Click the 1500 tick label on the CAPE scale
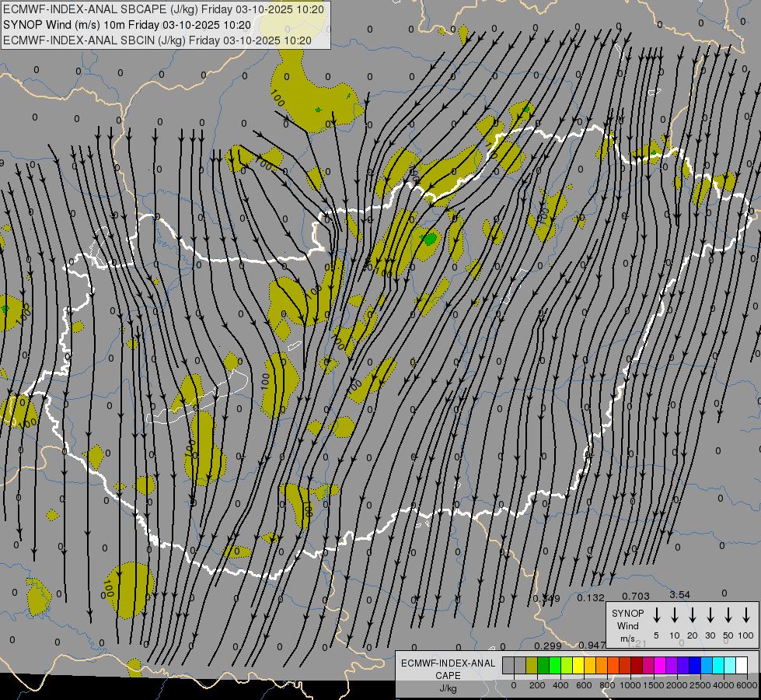Image resolution: width=761 pixels, height=700 pixels. [654, 685]
